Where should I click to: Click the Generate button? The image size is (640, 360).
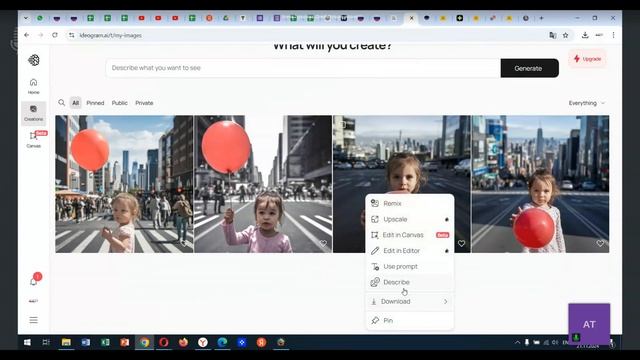[529, 68]
